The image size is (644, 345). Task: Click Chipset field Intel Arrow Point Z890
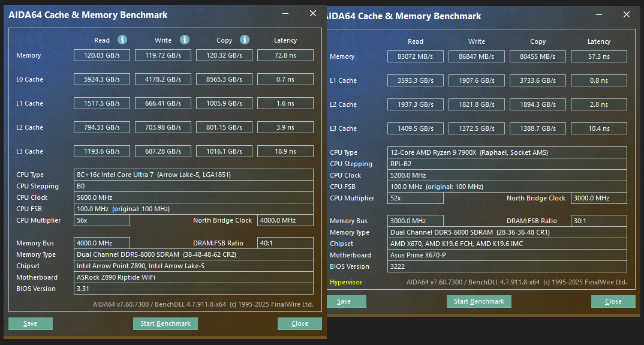point(194,266)
